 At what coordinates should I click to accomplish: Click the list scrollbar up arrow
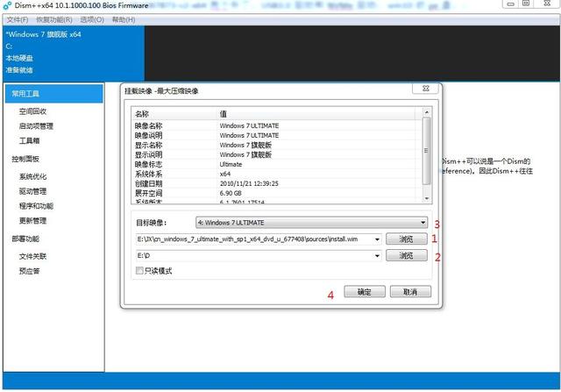(427, 112)
